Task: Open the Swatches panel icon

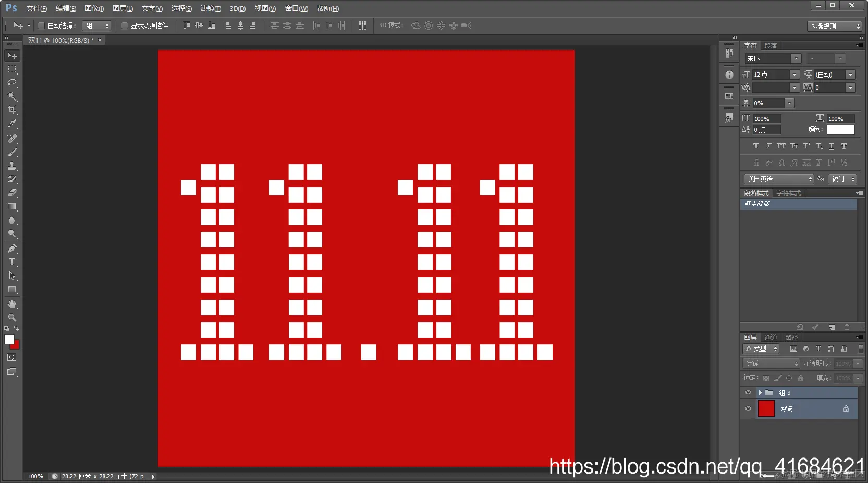Action: 729,96
